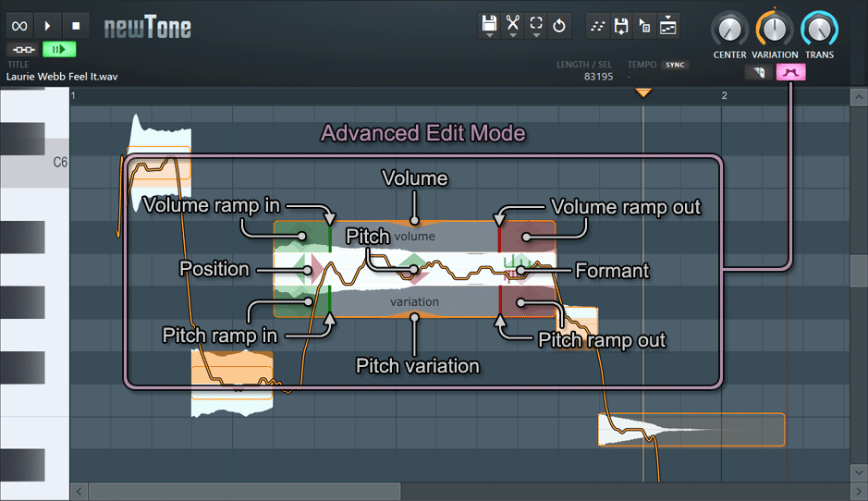
Task: Start playback with the Play button
Action: 48,26
